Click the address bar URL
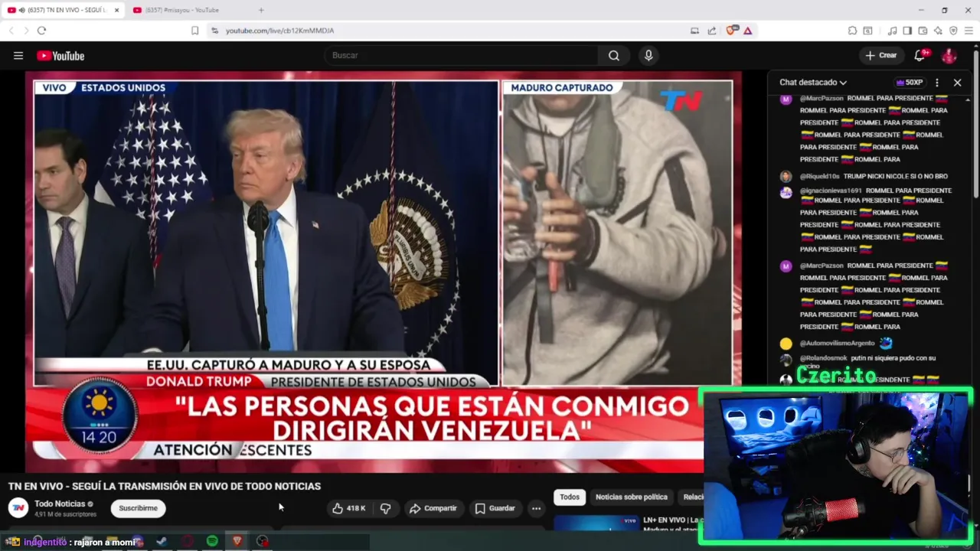 (279, 31)
